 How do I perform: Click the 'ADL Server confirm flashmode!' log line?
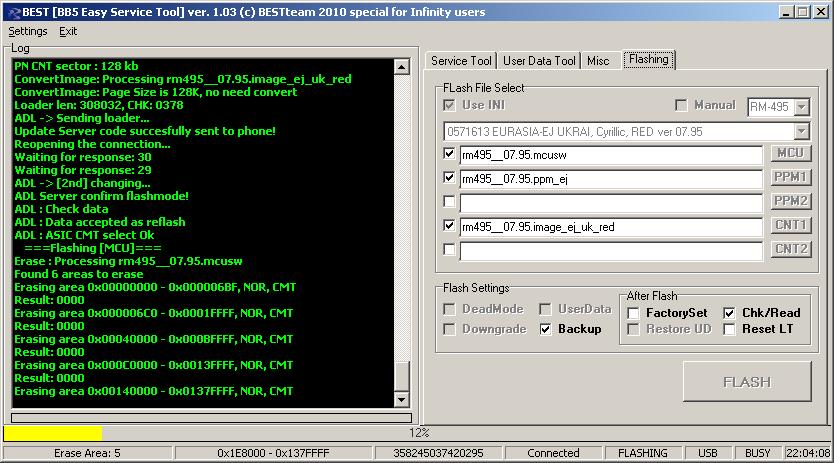pyautogui.click(x=101, y=196)
